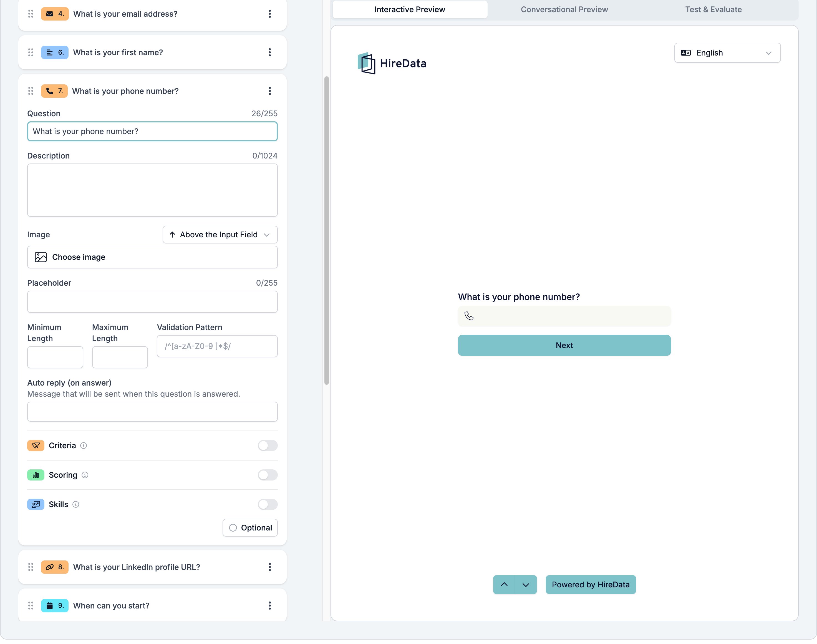Click the Placeholder input field
Image resolution: width=817 pixels, height=644 pixels.
click(152, 302)
